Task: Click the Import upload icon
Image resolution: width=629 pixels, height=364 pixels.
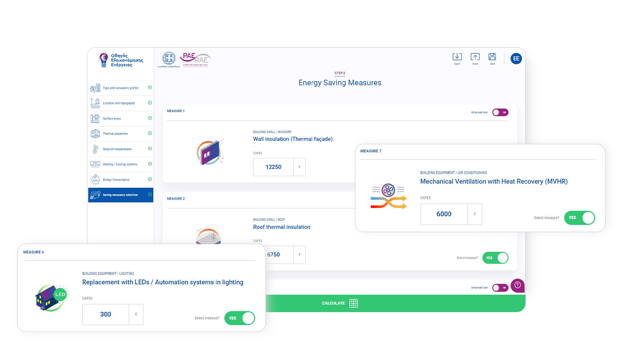Action: tap(475, 57)
